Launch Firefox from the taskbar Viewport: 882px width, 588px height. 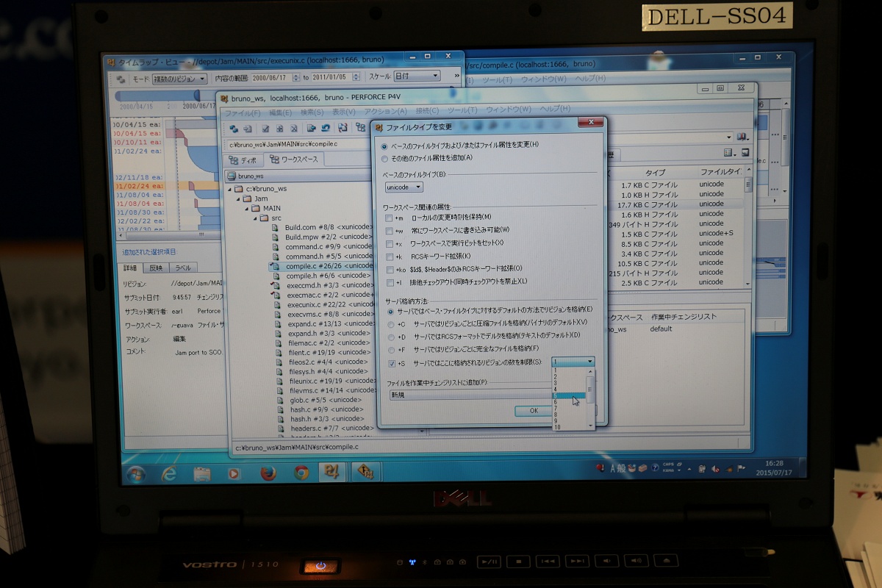click(x=268, y=473)
